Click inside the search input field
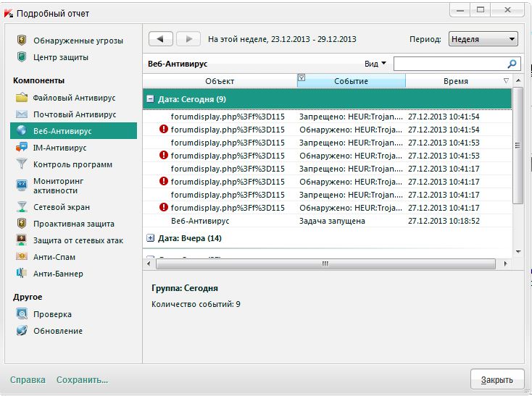 pos(451,64)
